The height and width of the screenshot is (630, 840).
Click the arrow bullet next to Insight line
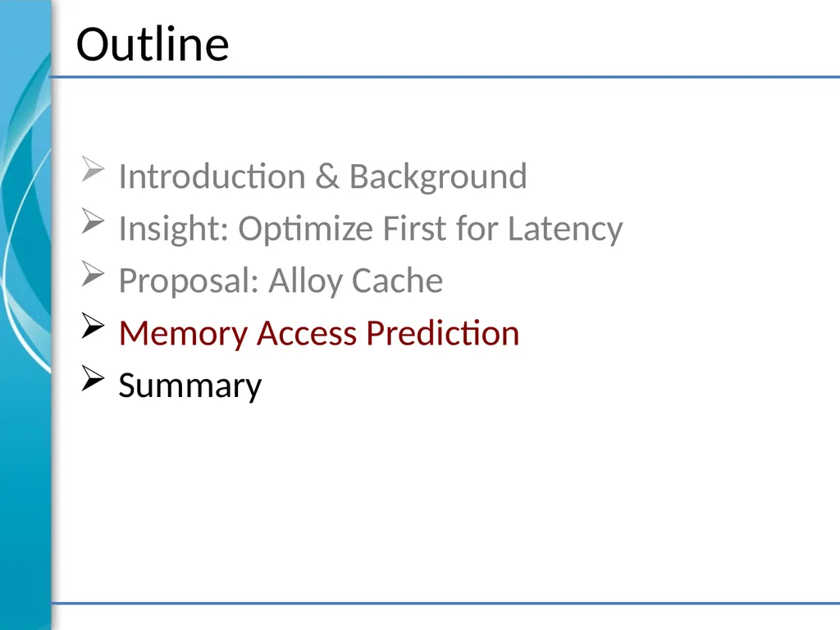point(93,221)
